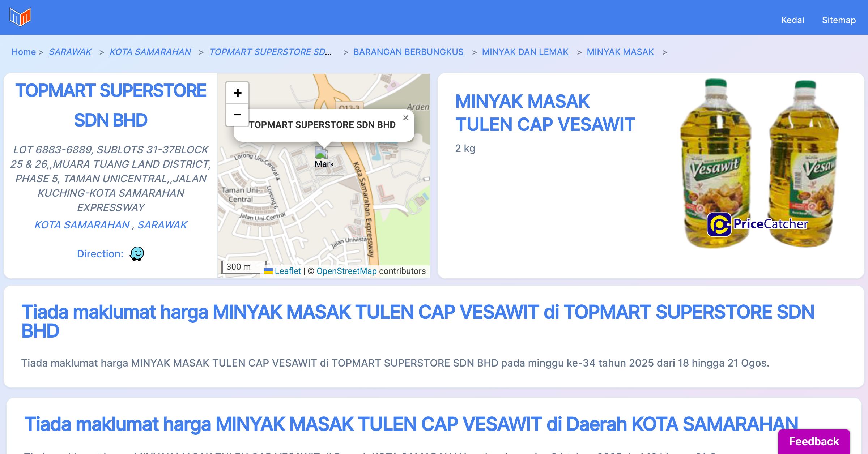
Task: Open KOTA SAMARAHAN breadcrumb link
Action: (x=150, y=52)
